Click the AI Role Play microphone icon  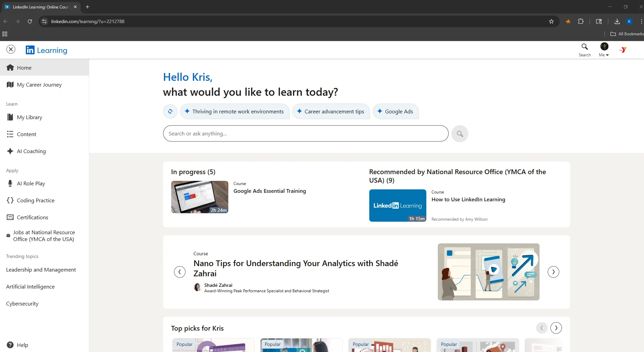pyautogui.click(x=10, y=183)
